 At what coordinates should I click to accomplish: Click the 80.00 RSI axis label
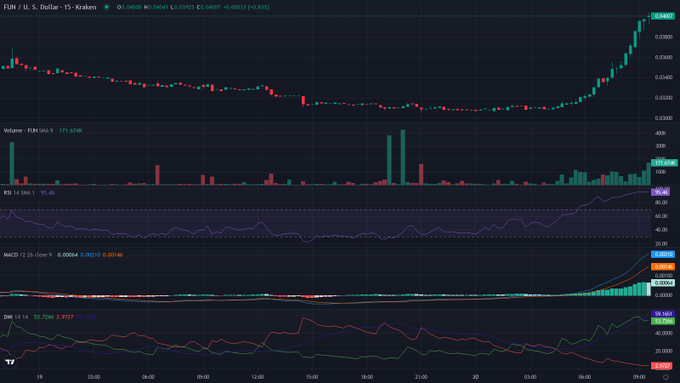click(x=661, y=203)
